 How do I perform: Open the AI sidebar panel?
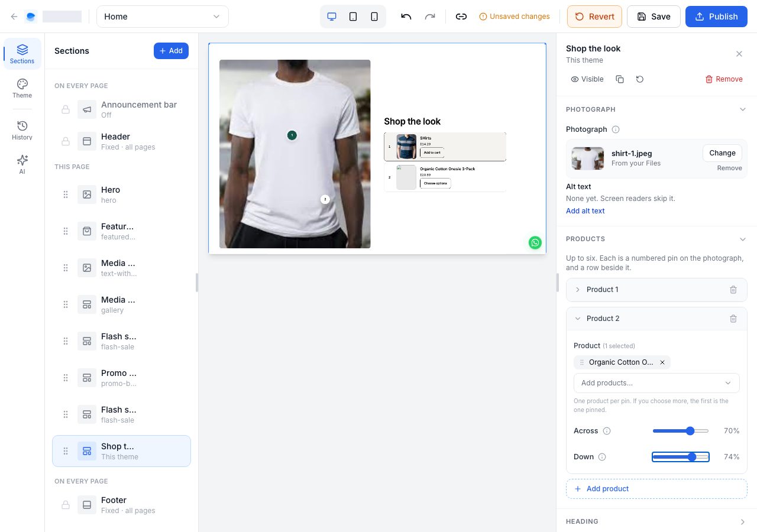[22, 164]
